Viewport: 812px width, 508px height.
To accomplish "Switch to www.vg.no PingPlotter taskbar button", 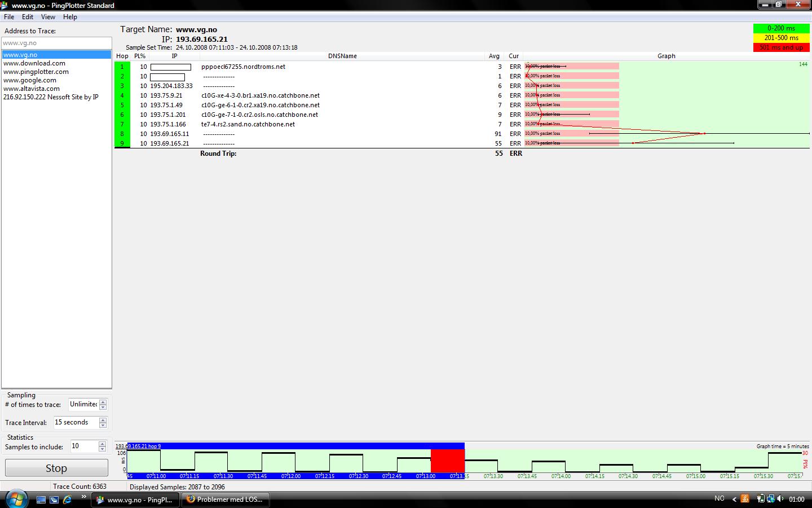I will click(135, 500).
